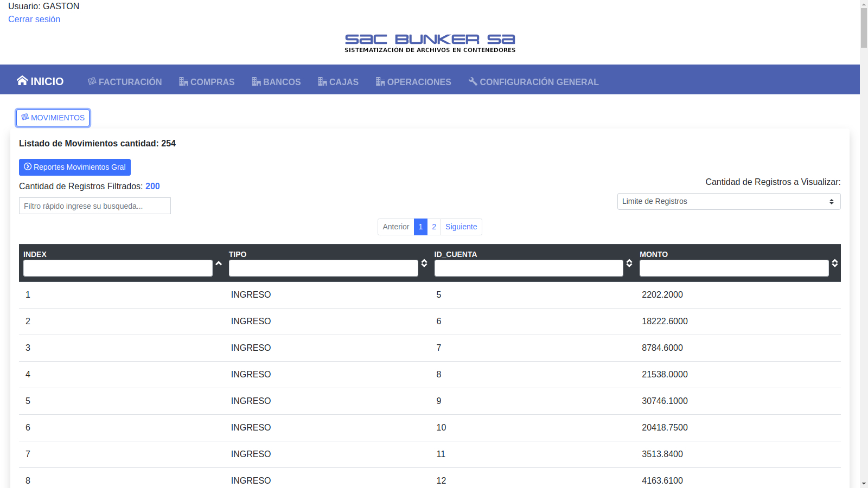This screenshot has height=488, width=868.
Task: Click the TIPO column filter input
Action: [323, 268]
